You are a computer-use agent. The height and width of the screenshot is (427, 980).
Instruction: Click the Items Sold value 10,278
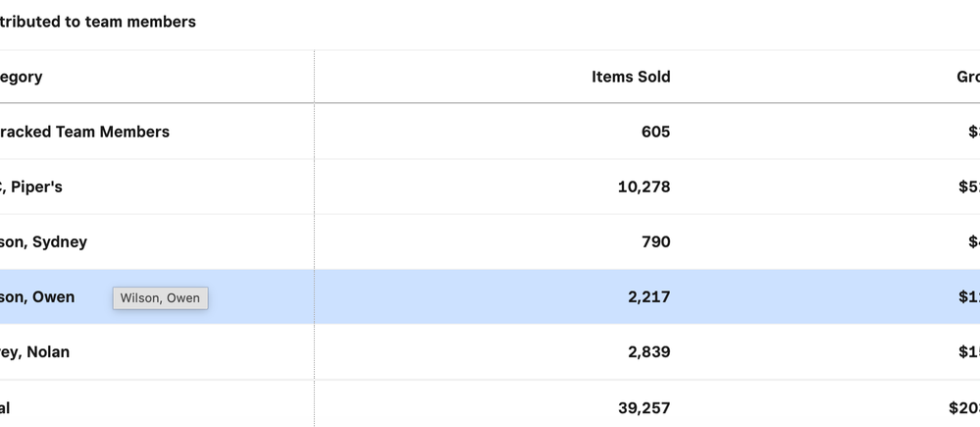[644, 187]
